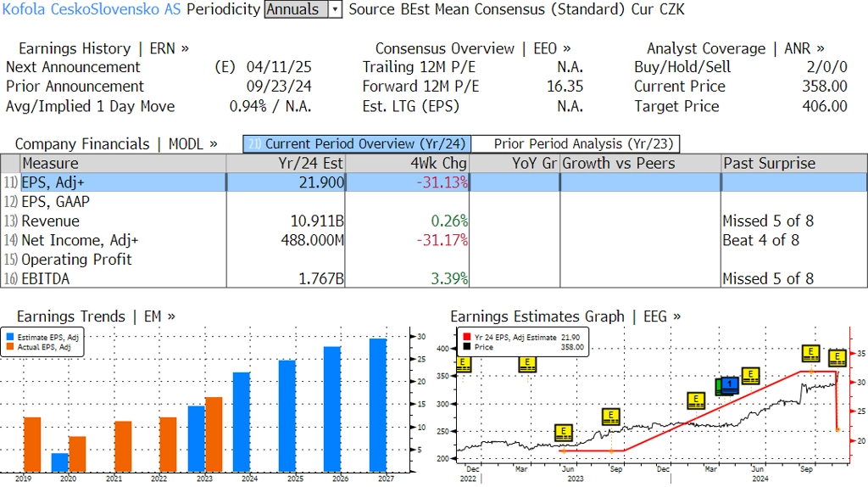Click the blue numbered 1 marker icon
The height and width of the screenshot is (487, 868).
[730, 385]
